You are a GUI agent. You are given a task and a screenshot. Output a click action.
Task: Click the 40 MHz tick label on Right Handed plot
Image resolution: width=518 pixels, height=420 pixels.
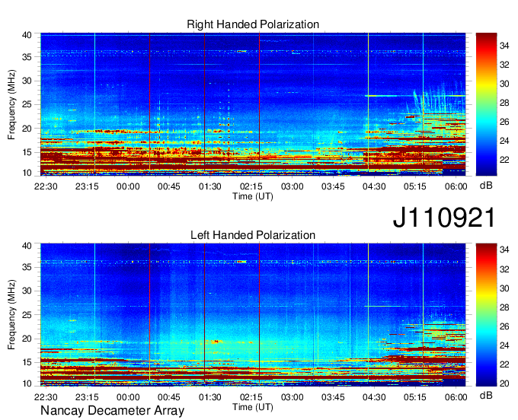tap(27, 35)
